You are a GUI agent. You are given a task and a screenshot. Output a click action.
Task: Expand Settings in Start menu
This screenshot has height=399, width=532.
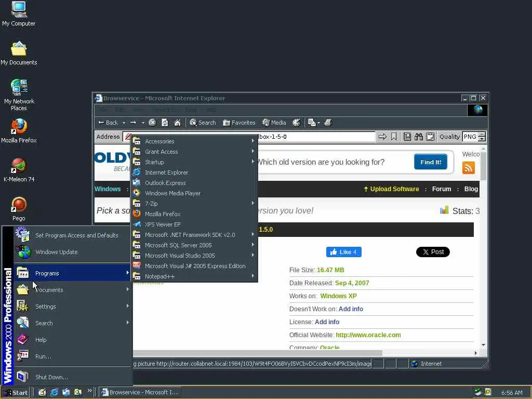72,307
